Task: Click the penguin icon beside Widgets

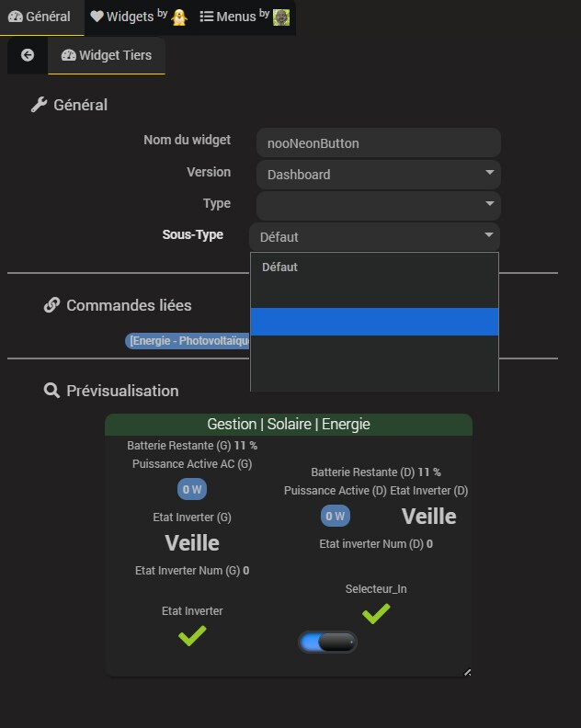Action: click(x=179, y=17)
